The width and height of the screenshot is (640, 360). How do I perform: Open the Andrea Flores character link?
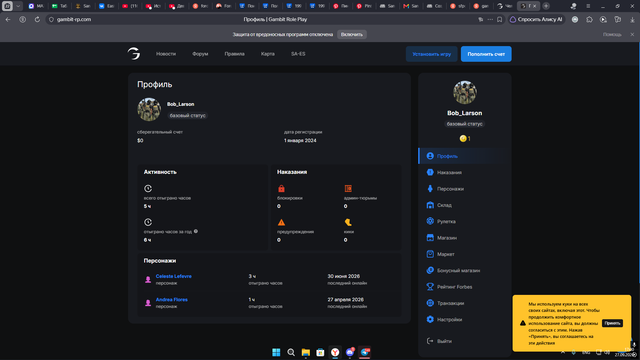click(171, 300)
